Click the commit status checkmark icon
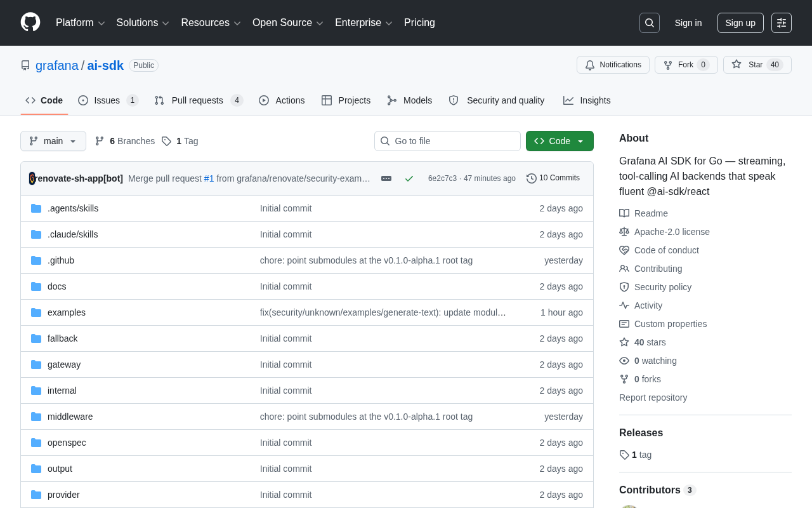The width and height of the screenshot is (812, 508). tap(409, 178)
